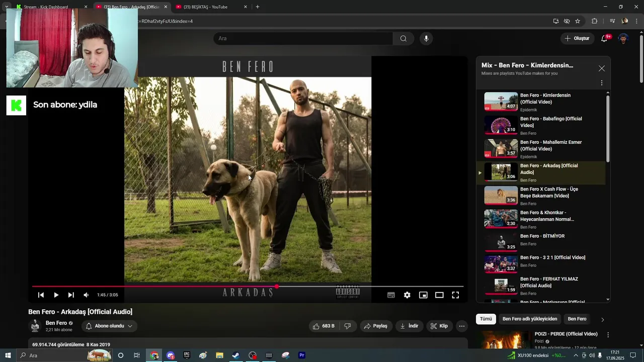Open options for POIZI - PERDE video

coord(608,335)
